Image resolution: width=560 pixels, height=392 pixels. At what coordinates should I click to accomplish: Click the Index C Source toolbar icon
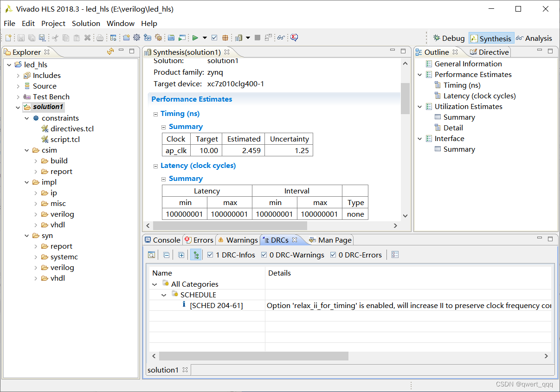click(171, 38)
